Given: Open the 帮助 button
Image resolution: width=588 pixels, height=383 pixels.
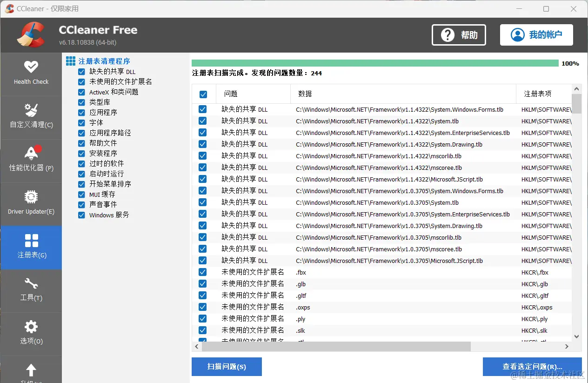Looking at the screenshot, I should pos(459,35).
